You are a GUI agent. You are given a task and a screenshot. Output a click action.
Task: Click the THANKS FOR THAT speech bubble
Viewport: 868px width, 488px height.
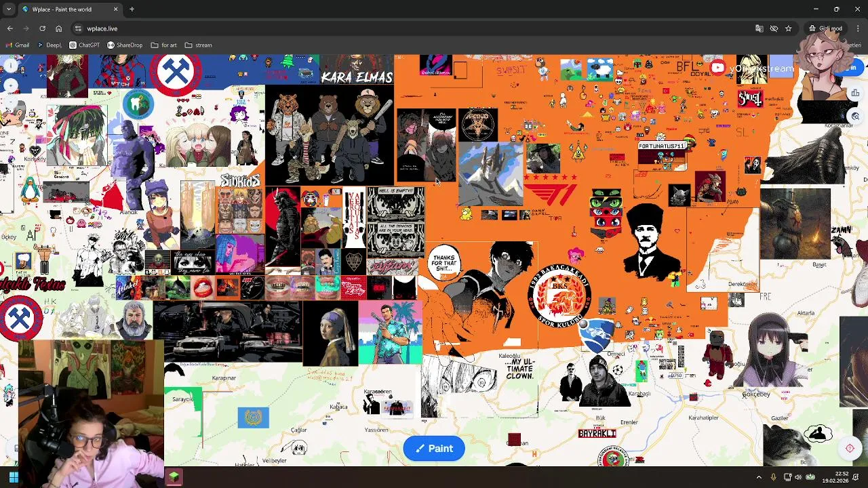(x=444, y=263)
